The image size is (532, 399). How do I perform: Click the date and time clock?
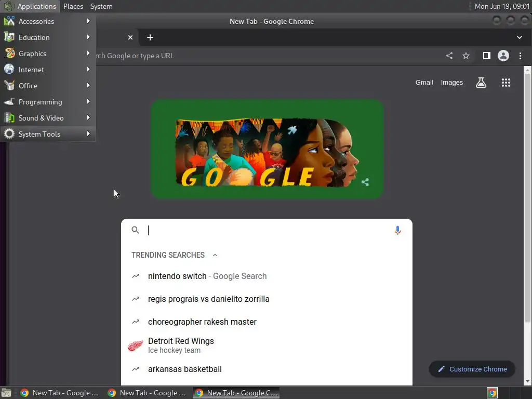[502, 6]
